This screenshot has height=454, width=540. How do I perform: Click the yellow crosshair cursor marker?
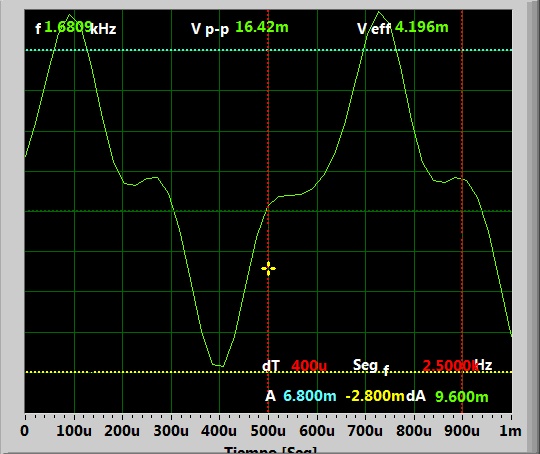(268, 269)
